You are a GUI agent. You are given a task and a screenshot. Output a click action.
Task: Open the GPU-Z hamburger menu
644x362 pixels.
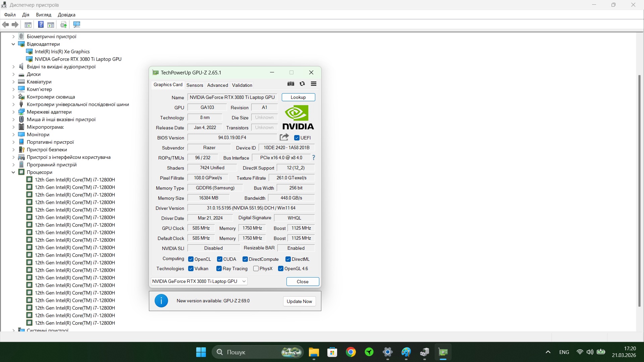pos(314,84)
